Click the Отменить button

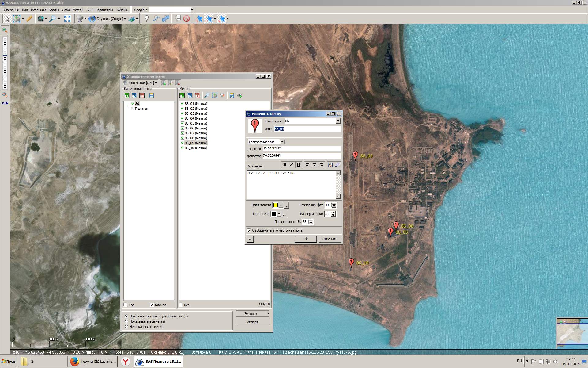coord(329,239)
